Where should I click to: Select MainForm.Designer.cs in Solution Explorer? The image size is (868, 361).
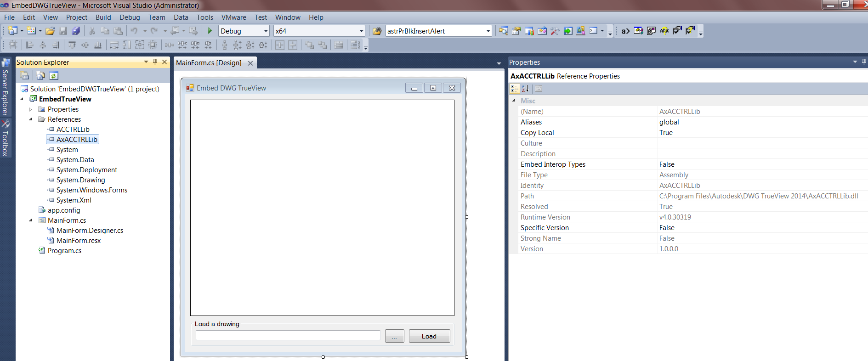(x=90, y=231)
